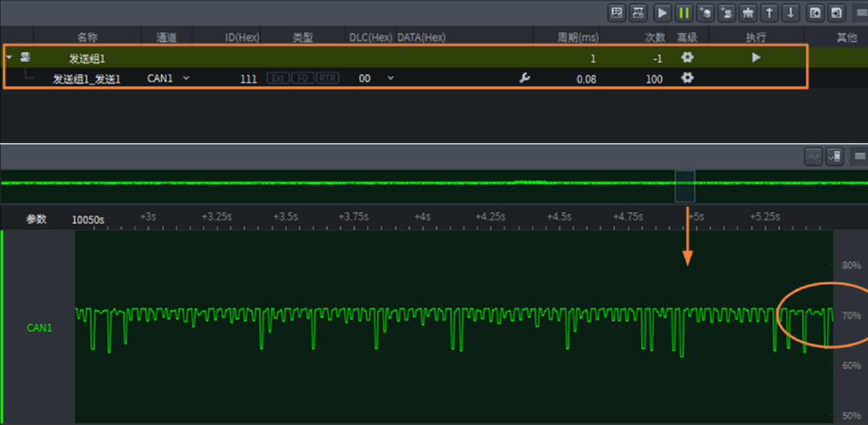The width and height of the screenshot is (868, 425).
Task: Edit the ID field showing 111
Action: click(248, 79)
